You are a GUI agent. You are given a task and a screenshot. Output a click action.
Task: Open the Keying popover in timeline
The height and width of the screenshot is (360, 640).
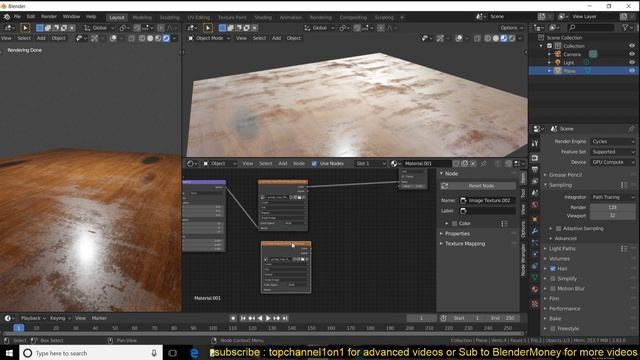point(60,318)
